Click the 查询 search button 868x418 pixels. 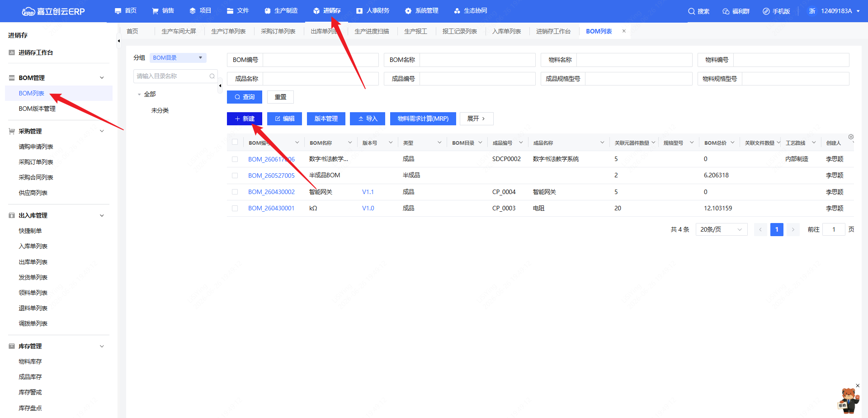tap(245, 97)
